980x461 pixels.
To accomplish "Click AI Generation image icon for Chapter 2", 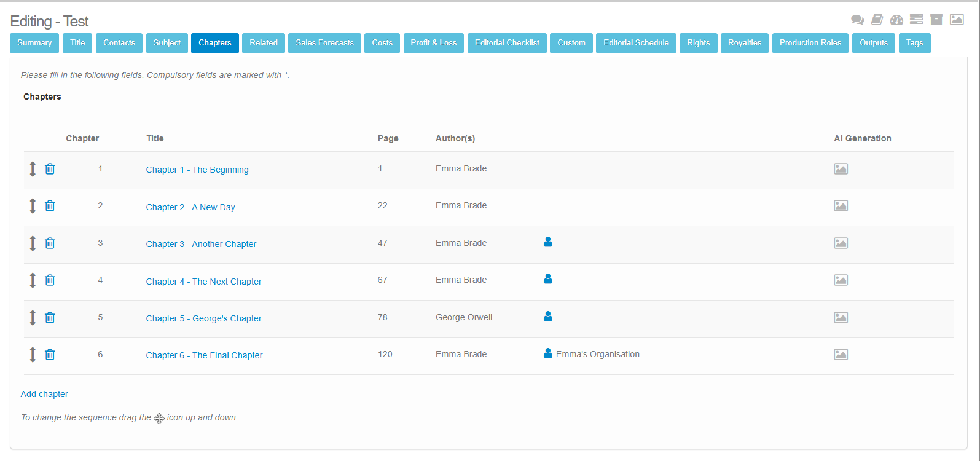I will (x=841, y=206).
